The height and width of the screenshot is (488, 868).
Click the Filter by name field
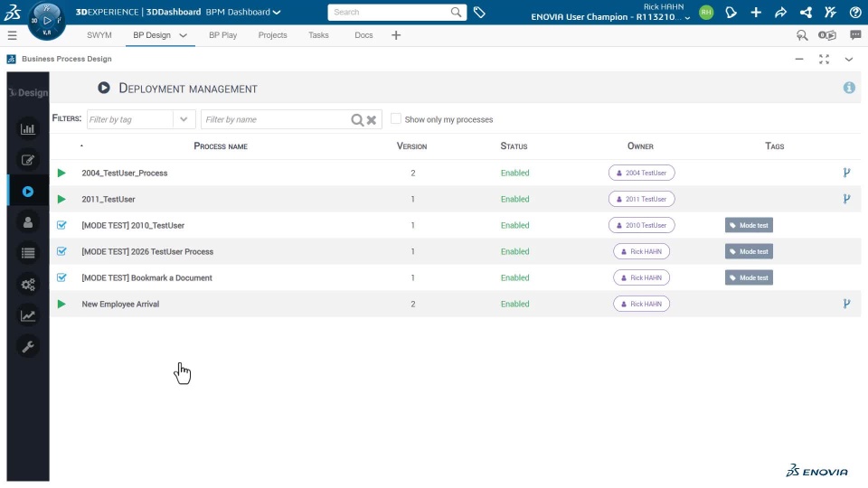(276, 119)
